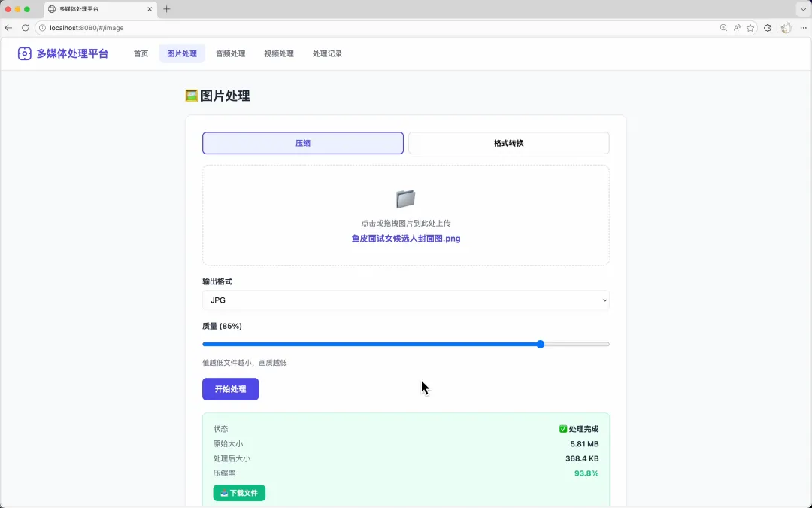Viewport: 812px width, 508px height.
Task: Click the browser profile avatar icon
Action: 785,27
